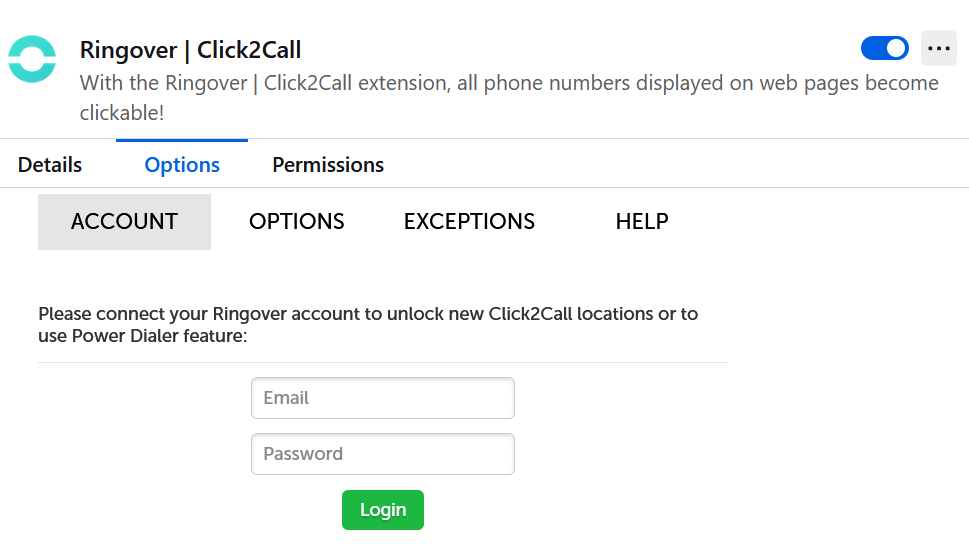Open the Permissions tab
Image resolution: width=969 pixels, height=553 pixels.
(x=328, y=165)
